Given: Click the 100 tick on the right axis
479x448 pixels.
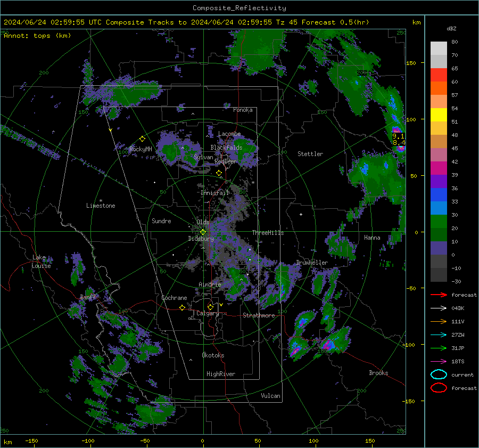Looking at the screenshot, I should coord(411,119).
